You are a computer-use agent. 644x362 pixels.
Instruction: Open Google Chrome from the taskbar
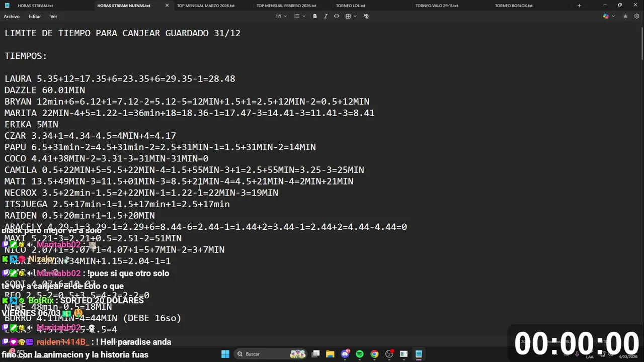click(374, 354)
